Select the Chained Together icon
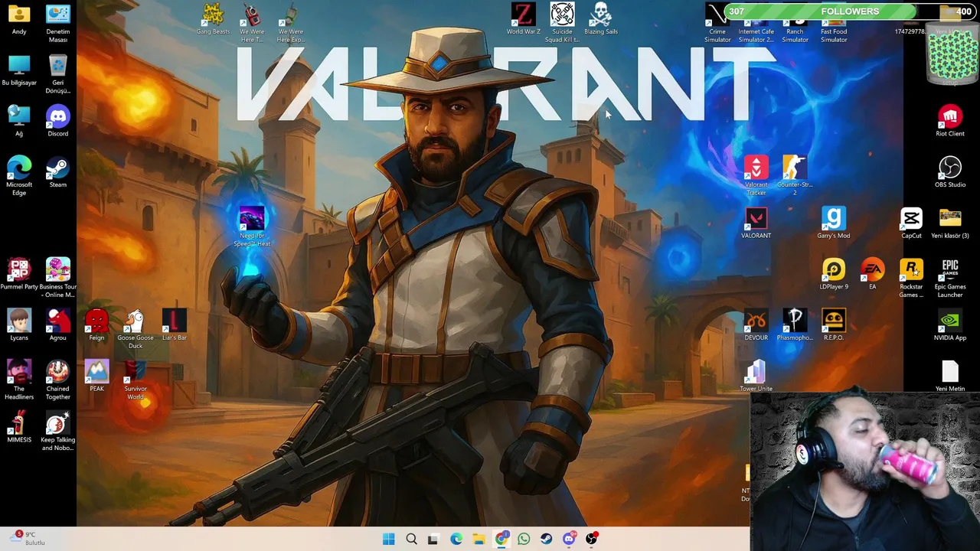The height and width of the screenshot is (551, 980). tap(57, 380)
